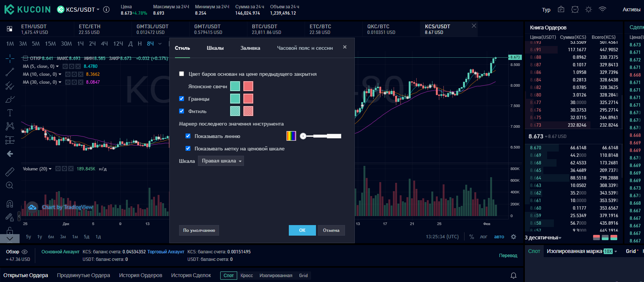Viewport: 644px width, 282px height.
Task: Open the notifications bell icon
Action: 513,275
